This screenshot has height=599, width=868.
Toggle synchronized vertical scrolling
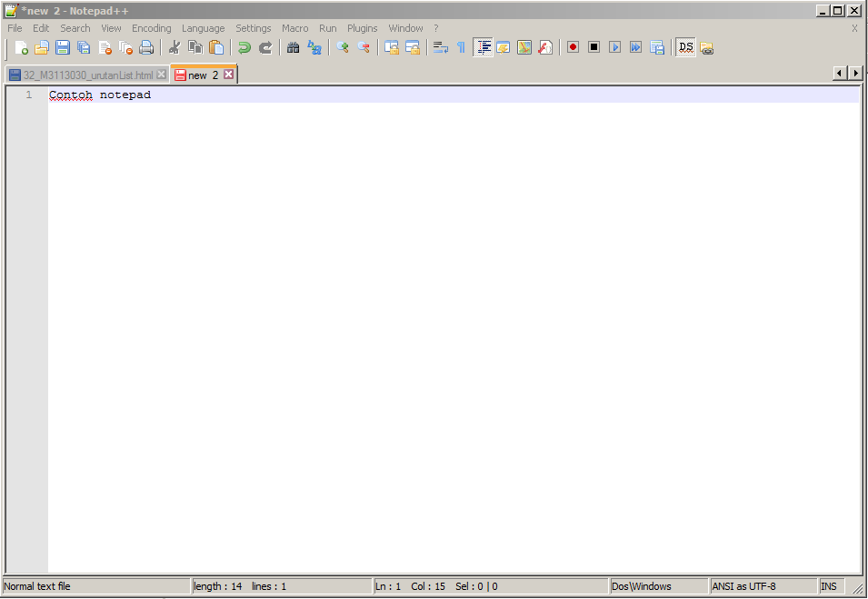tap(390, 46)
